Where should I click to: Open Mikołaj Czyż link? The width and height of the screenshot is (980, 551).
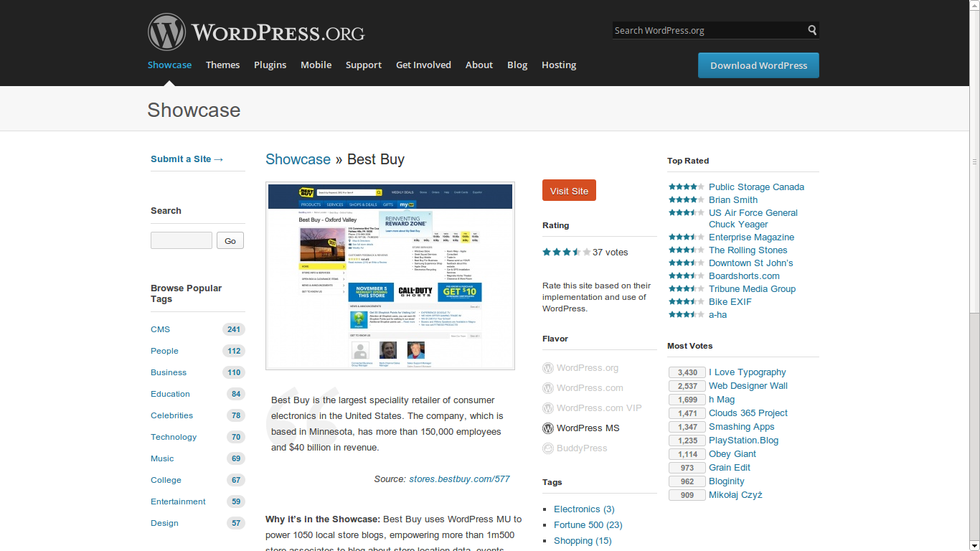point(735,495)
